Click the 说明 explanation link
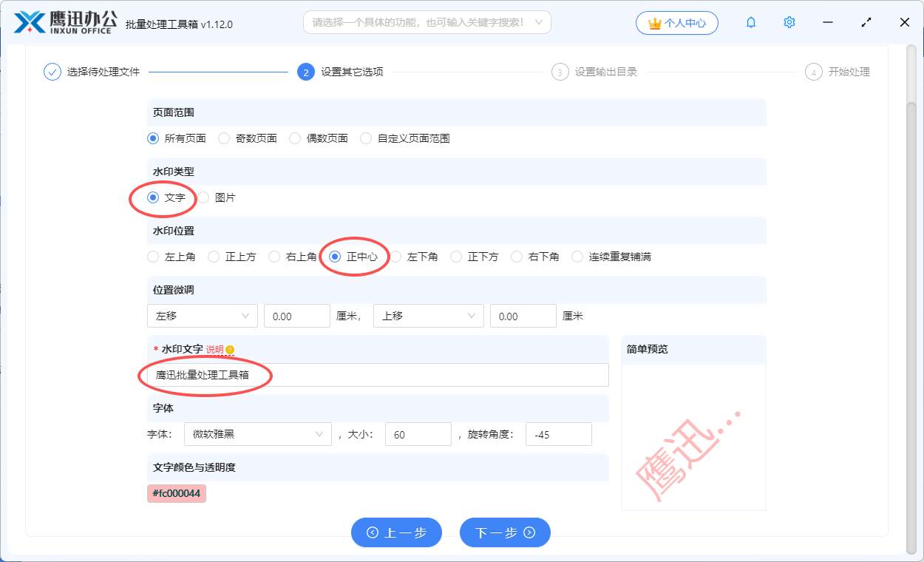This screenshot has height=562, width=924. click(x=214, y=350)
